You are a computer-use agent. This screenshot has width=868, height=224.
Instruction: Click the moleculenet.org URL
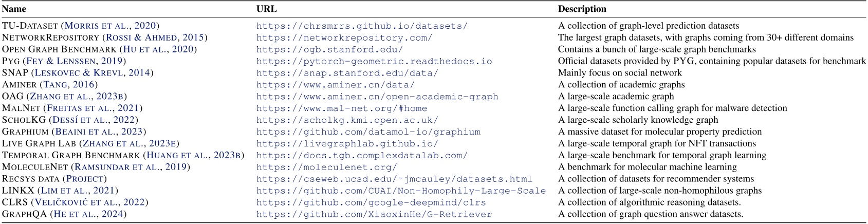pyautogui.click(x=327, y=167)
